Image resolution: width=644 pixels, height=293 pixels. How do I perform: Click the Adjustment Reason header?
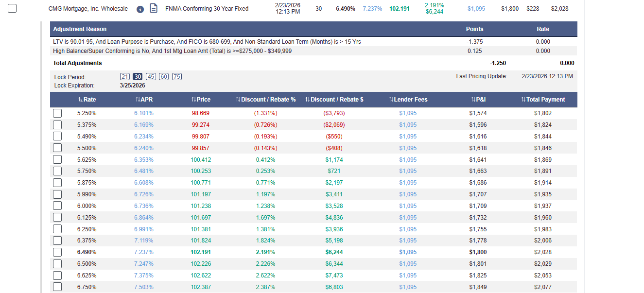pos(80,29)
